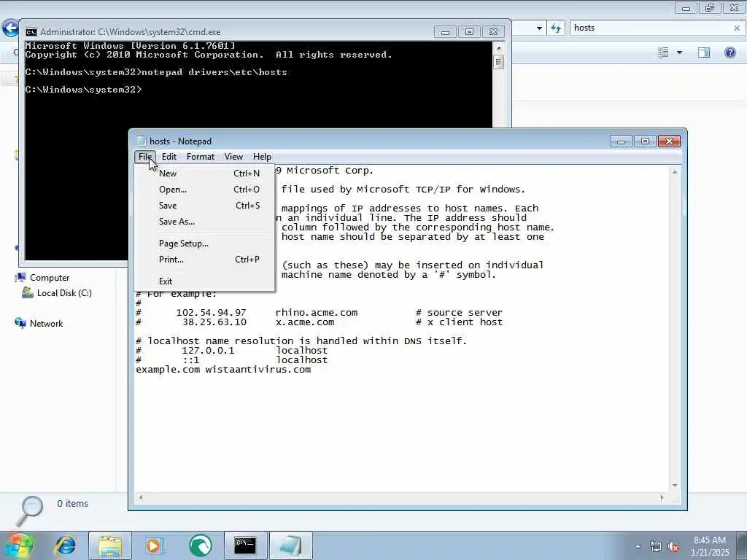Close the cmd.exe window
The width and height of the screenshot is (747, 560).
[494, 32]
